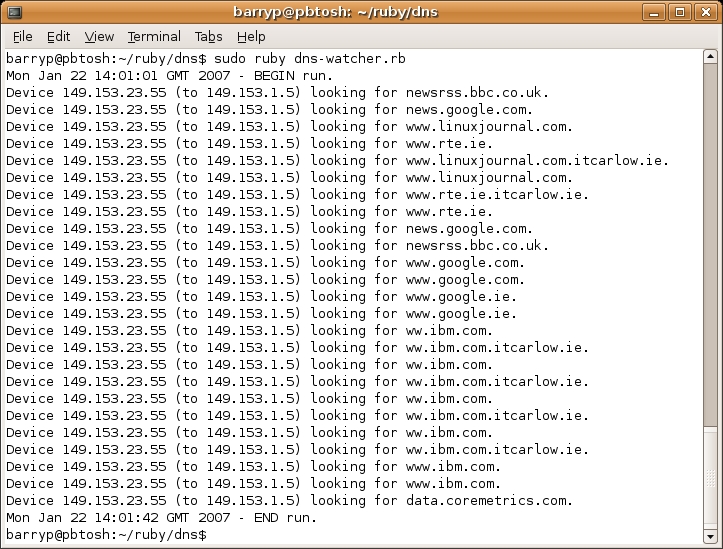723x549 pixels.
Task: Open the window menu icon in title bar
Action: point(14,12)
